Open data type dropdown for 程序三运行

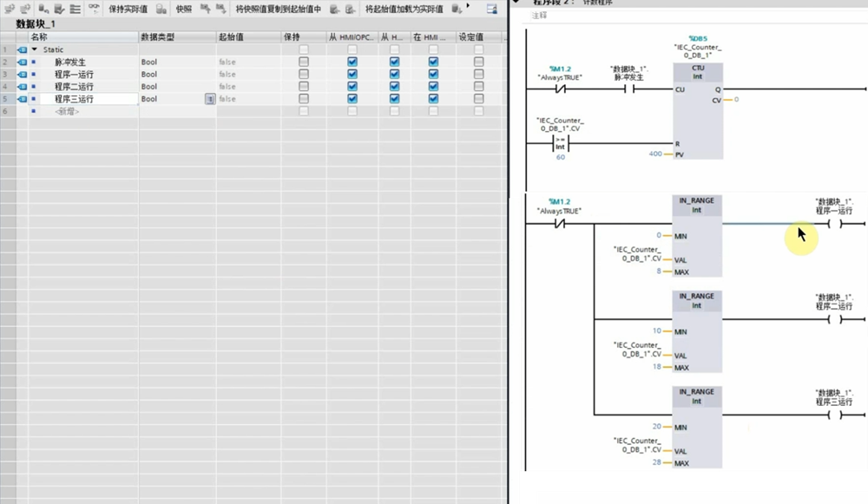click(209, 100)
